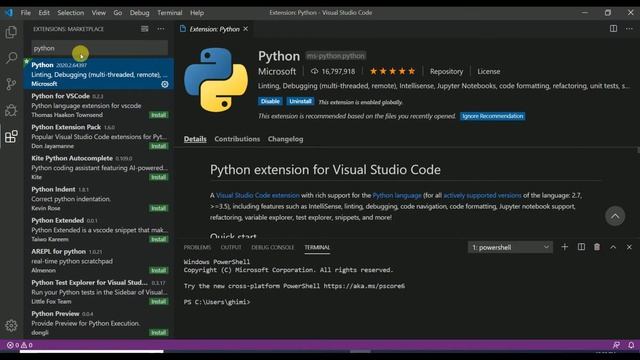The height and width of the screenshot is (360, 640).
Task: Switch to the Problems panel tab
Action: [197, 247]
